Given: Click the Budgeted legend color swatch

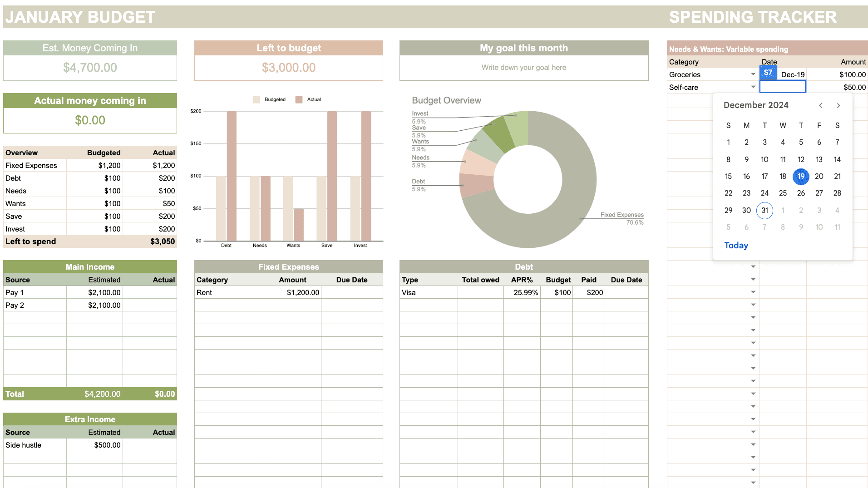Looking at the screenshot, I should coord(256,99).
